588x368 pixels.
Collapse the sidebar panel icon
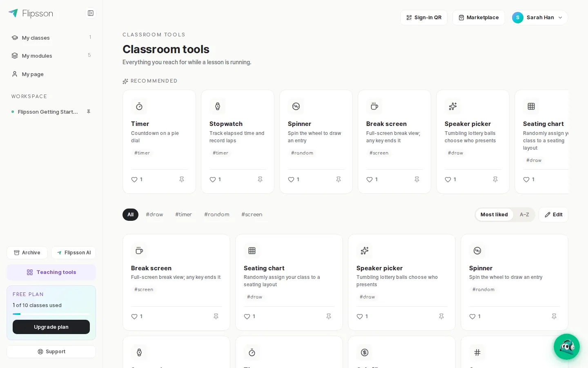91,13
